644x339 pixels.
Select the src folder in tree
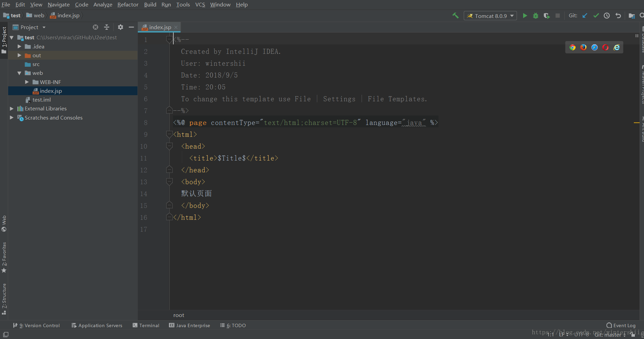[36, 64]
